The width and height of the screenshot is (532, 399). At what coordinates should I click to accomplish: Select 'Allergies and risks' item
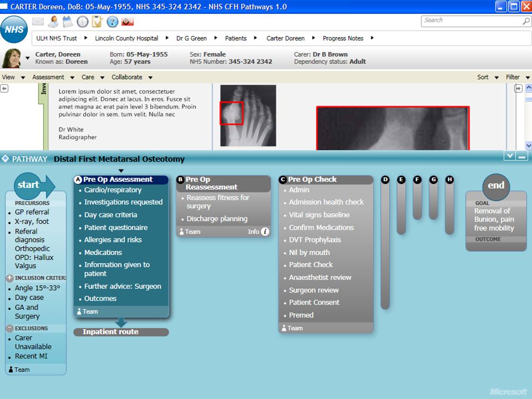pos(113,240)
